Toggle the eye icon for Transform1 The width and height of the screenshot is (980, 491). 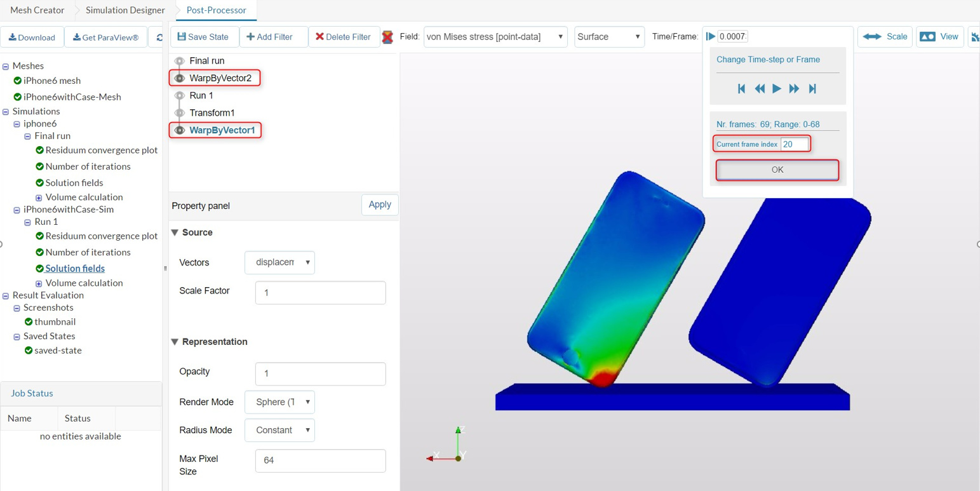[180, 113]
